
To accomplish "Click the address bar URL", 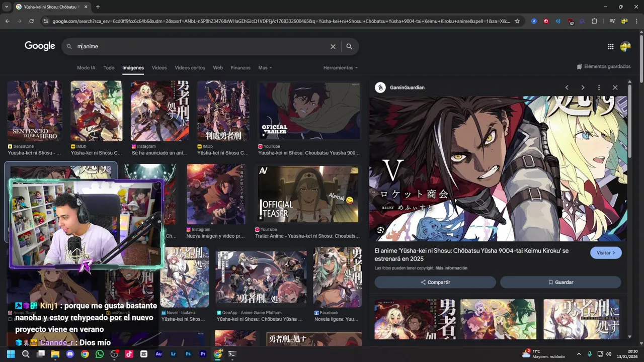I will pyautogui.click(x=281, y=21).
